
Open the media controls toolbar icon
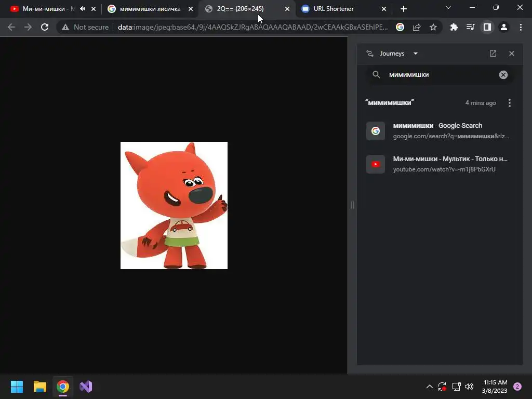[x=470, y=27]
